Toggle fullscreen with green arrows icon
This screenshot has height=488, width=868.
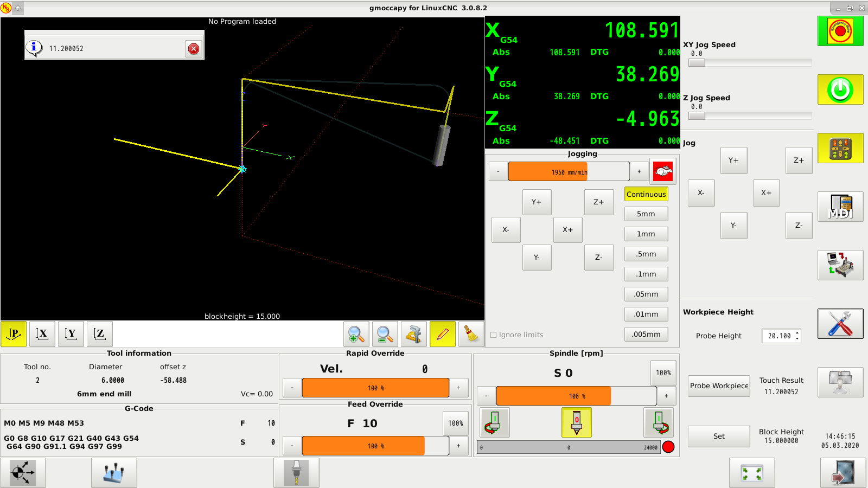point(752,473)
